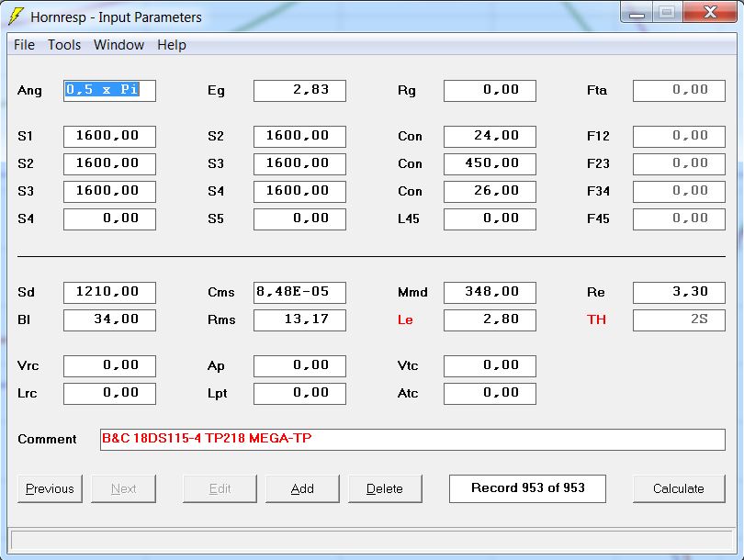
Task: Select the Vtc input field
Action: coord(490,366)
